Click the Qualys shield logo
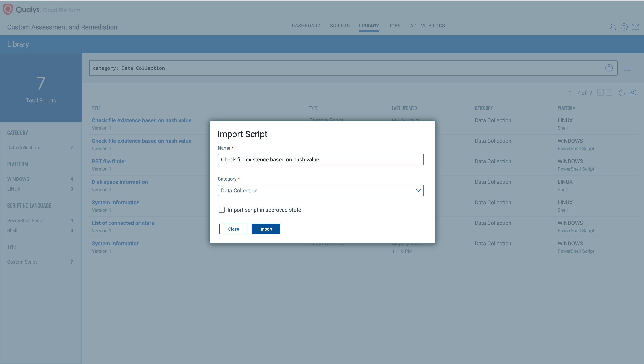Image resolution: width=644 pixels, height=364 pixels. pos(8,10)
